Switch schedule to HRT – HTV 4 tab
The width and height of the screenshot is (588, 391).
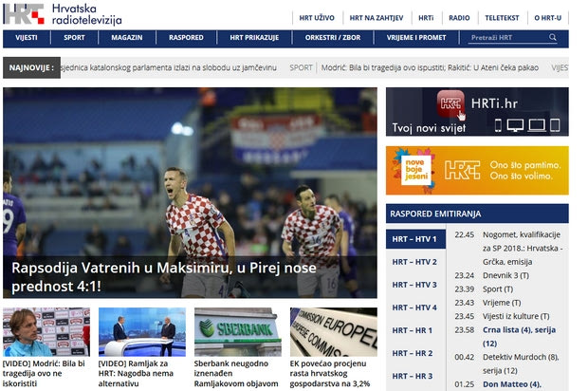point(415,307)
